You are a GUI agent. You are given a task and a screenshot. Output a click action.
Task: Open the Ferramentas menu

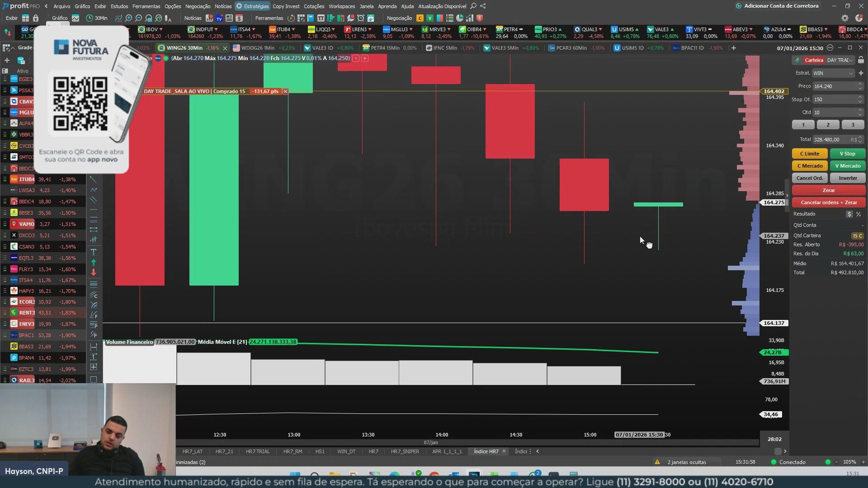tap(146, 6)
